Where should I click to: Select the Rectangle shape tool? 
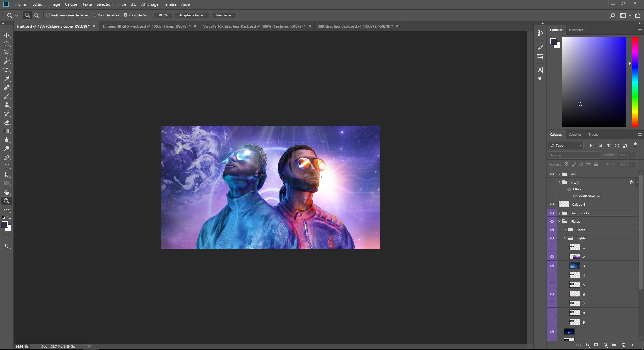coord(7,183)
